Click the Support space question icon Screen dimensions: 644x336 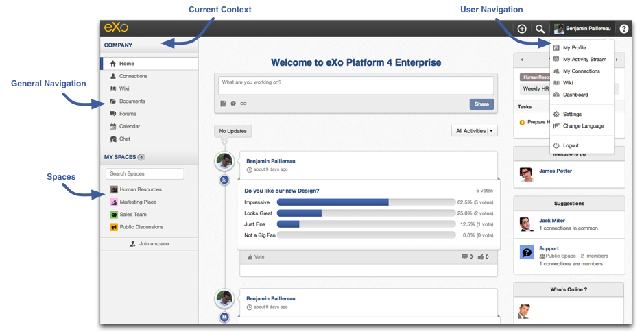527,252
